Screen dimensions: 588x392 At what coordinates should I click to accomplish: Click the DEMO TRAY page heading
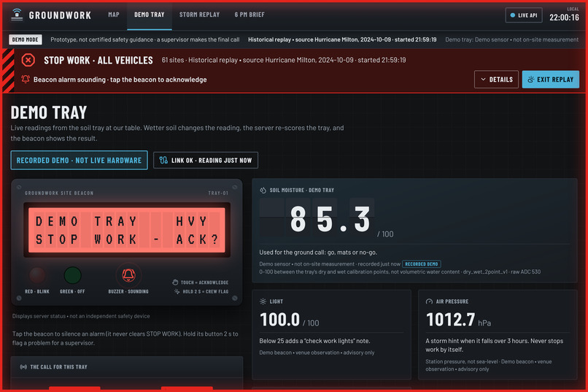point(49,112)
